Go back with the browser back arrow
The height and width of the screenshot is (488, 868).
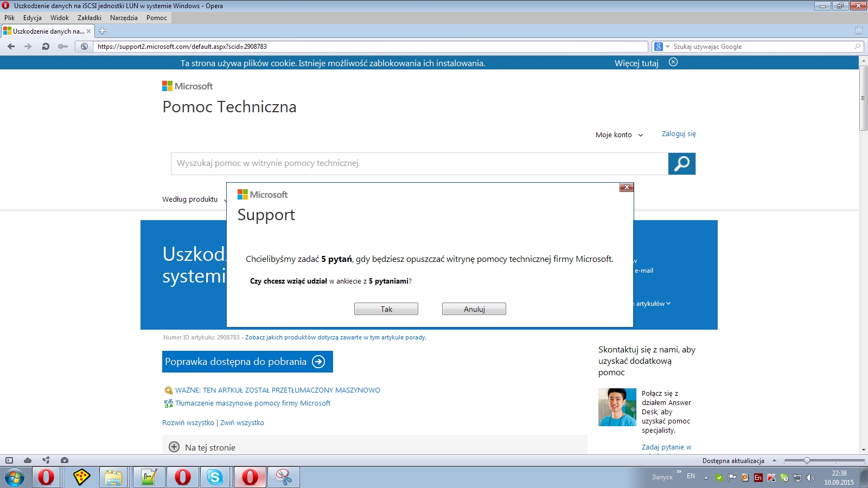pyautogui.click(x=11, y=47)
